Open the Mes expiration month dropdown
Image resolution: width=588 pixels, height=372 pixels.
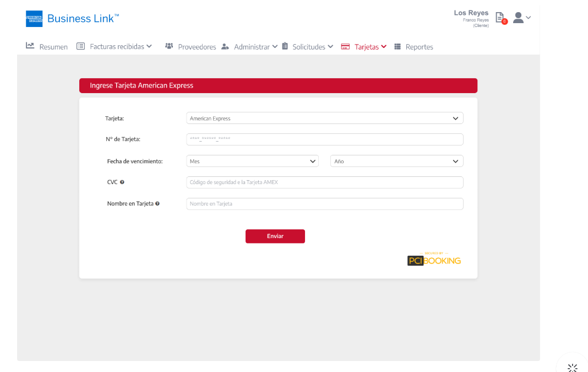click(252, 161)
